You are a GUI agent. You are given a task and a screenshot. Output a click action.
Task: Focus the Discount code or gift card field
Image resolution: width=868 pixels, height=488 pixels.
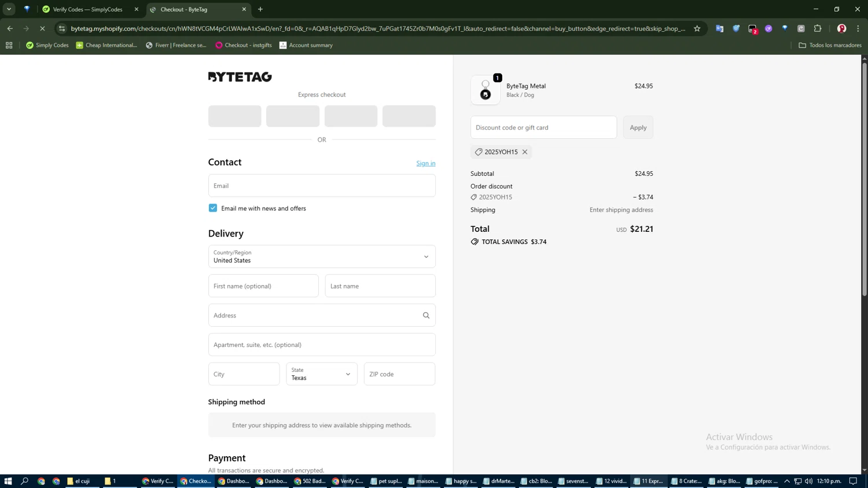tap(544, 127)
